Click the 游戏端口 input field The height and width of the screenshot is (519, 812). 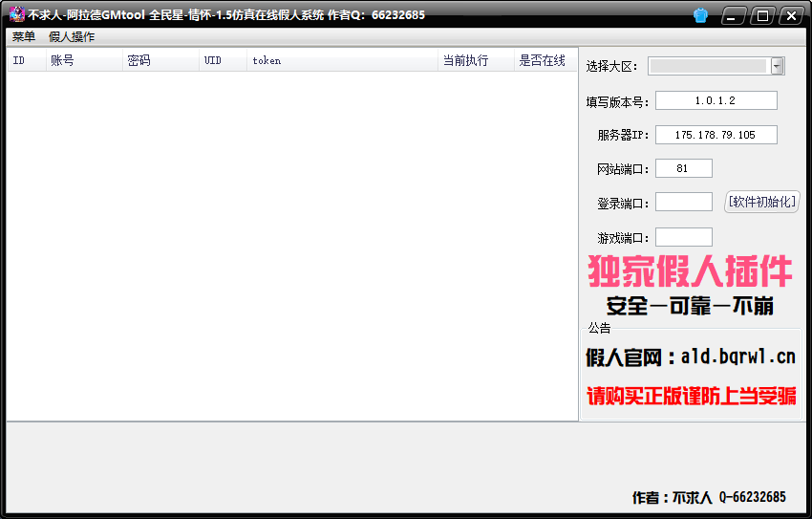pos(684,237)
